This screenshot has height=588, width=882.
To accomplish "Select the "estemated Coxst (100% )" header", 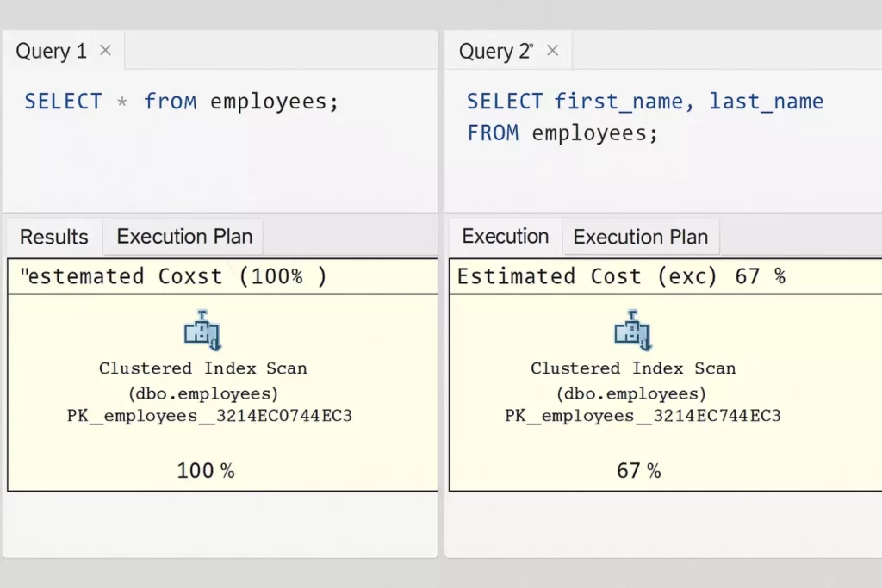I will click(173, 276).
